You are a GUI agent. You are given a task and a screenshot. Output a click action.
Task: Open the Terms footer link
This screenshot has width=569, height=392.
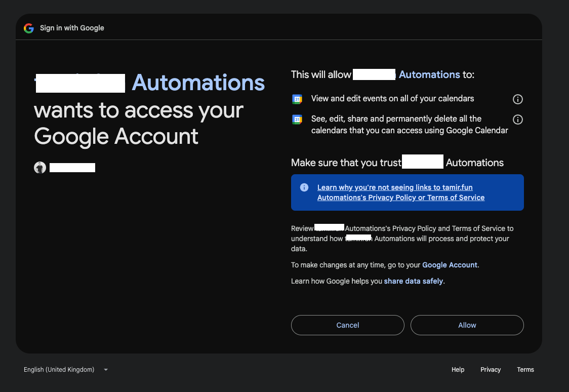[525, 370]
